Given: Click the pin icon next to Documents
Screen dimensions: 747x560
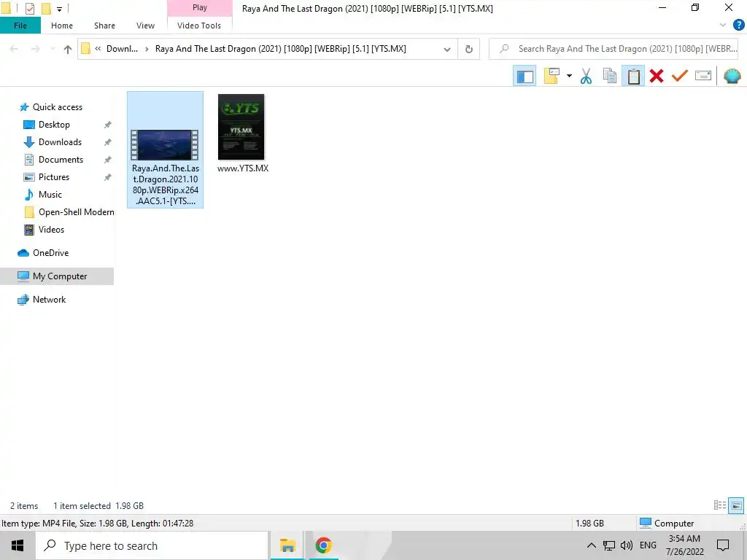Looking at the screenshot, I should 108,160.
